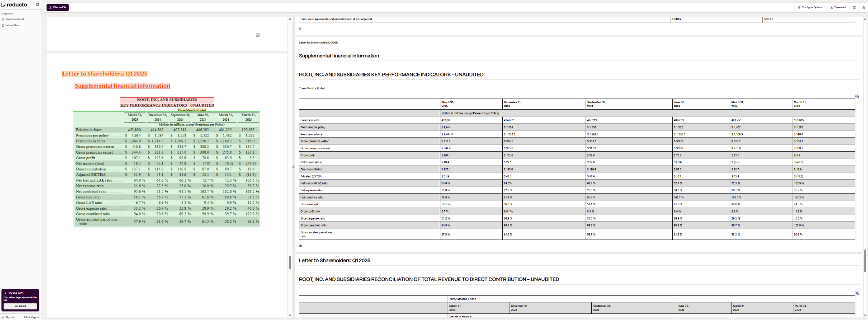
Task: Click the 'Supplemental financial information' heading in results
Action: (x=339, y=56)
